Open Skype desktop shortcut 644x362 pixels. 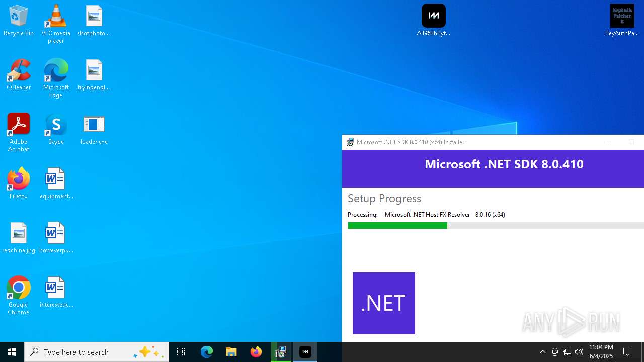pyautogui.click(x=56, y=129)
